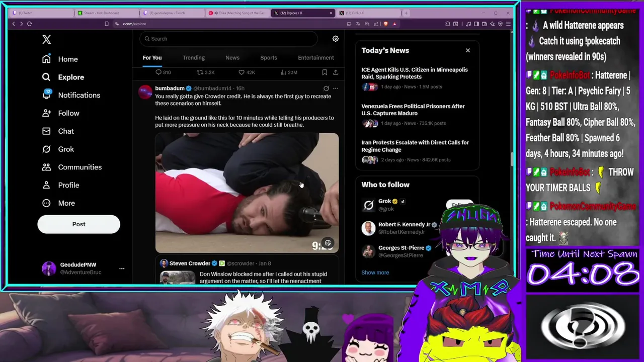
Task: Click bumbadum's profile avatar
Action: tap(145, 92)
